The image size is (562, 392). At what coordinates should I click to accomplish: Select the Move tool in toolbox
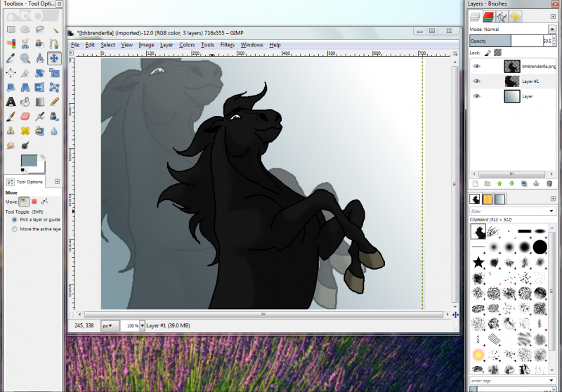click(x=54, y=58)
